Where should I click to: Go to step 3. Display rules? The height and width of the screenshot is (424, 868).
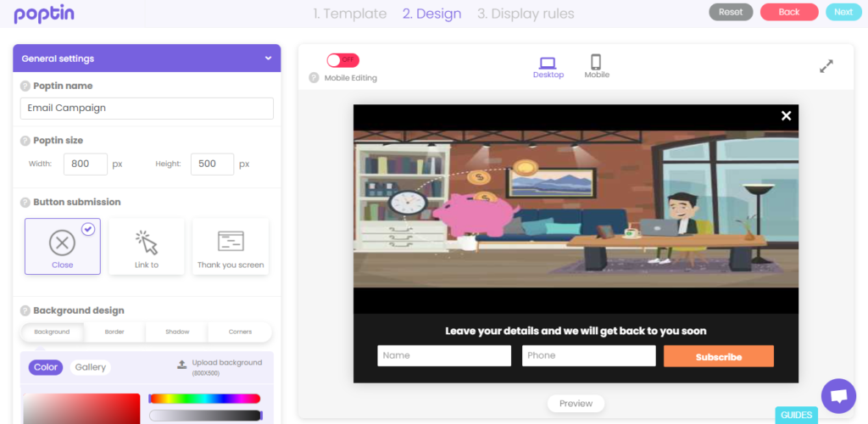click(x=526, y=14)
